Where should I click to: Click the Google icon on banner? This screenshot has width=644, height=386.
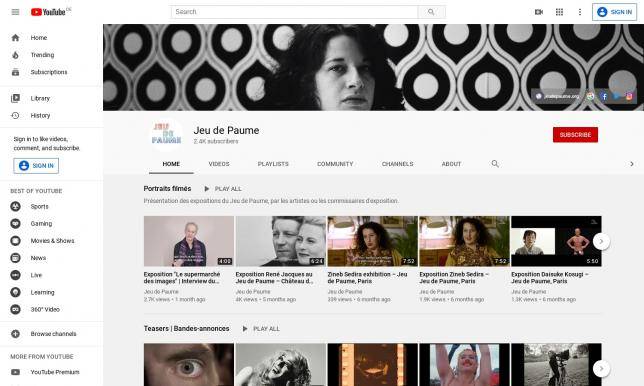click(x=591, y=96)
